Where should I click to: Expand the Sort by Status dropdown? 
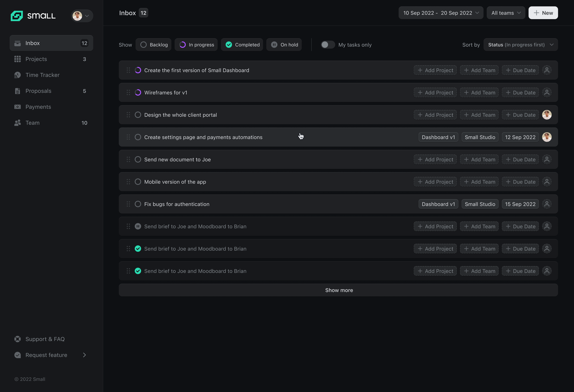coord(520,45)
